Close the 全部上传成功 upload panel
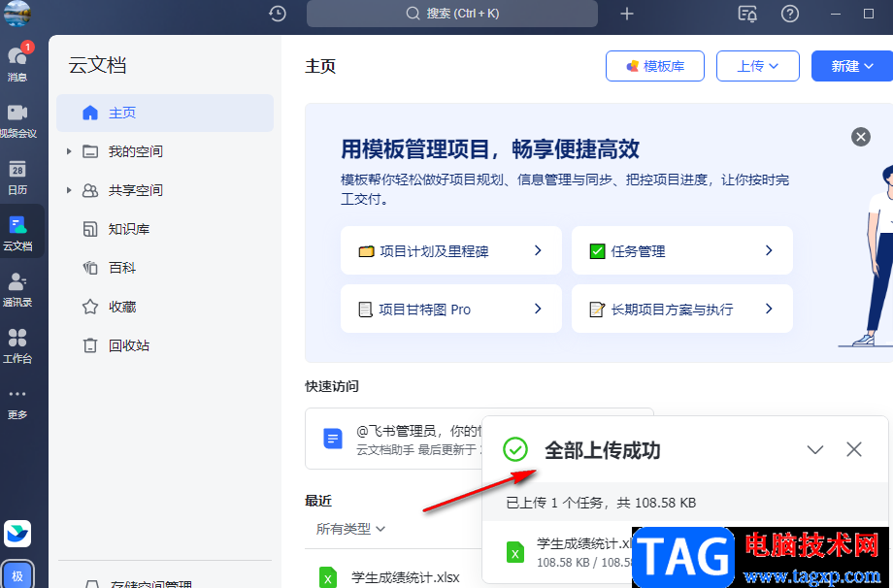This screenshot has width=893, height=588. (854, 449)
